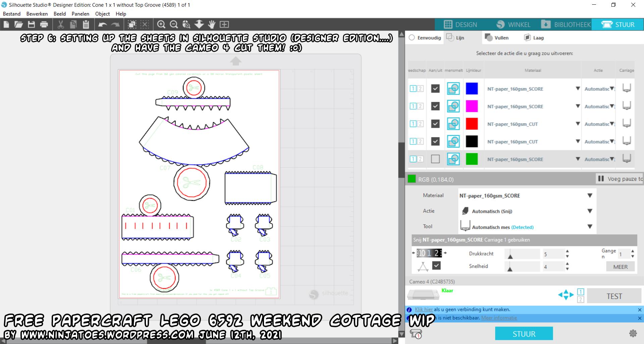Click line effect icon on blue row
The height and width of the screenshot is (344, 644).
click(453, 89)
